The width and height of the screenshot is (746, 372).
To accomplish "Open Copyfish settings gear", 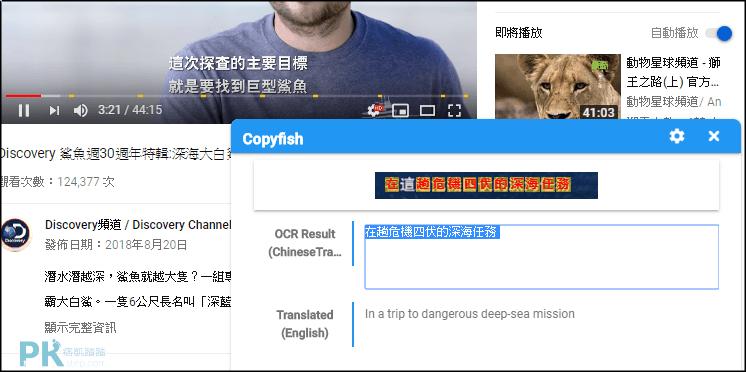I will coord(677,137).
